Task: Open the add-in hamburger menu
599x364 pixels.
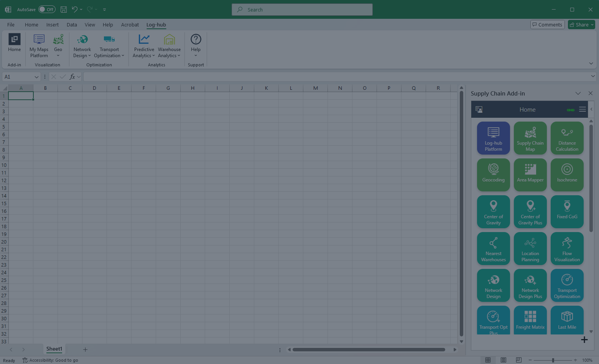Action: (583, 109)
